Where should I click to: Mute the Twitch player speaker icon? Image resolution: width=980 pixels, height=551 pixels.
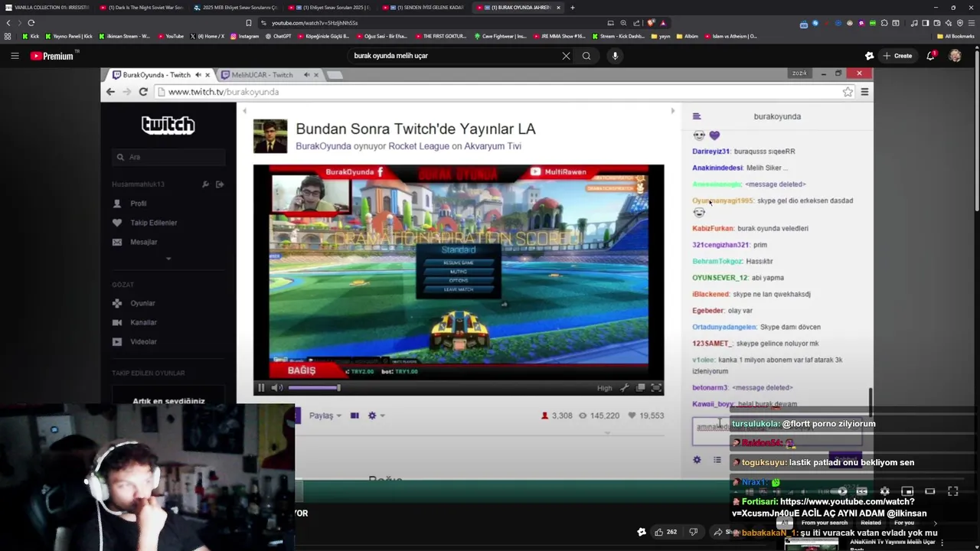click(277, 388)
